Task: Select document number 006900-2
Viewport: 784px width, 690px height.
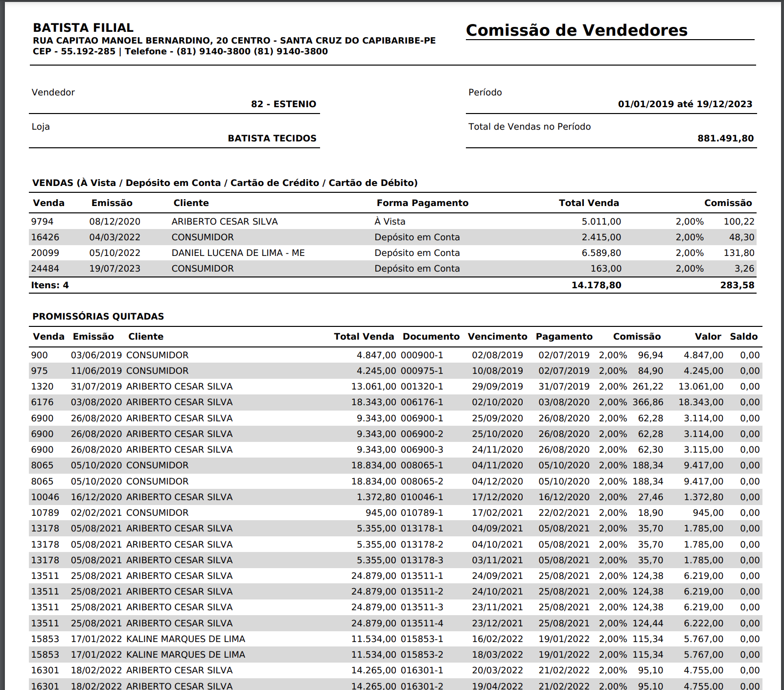Action: click(422, 434)
